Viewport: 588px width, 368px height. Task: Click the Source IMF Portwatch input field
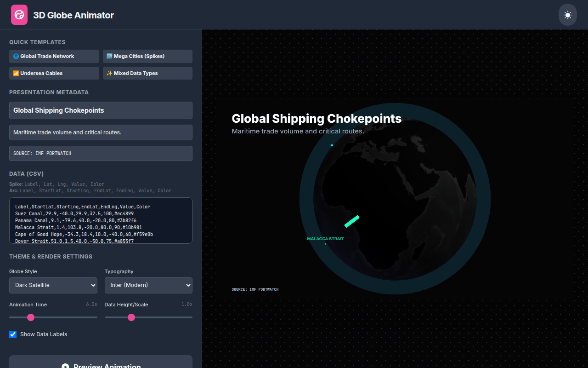point(101,153)
